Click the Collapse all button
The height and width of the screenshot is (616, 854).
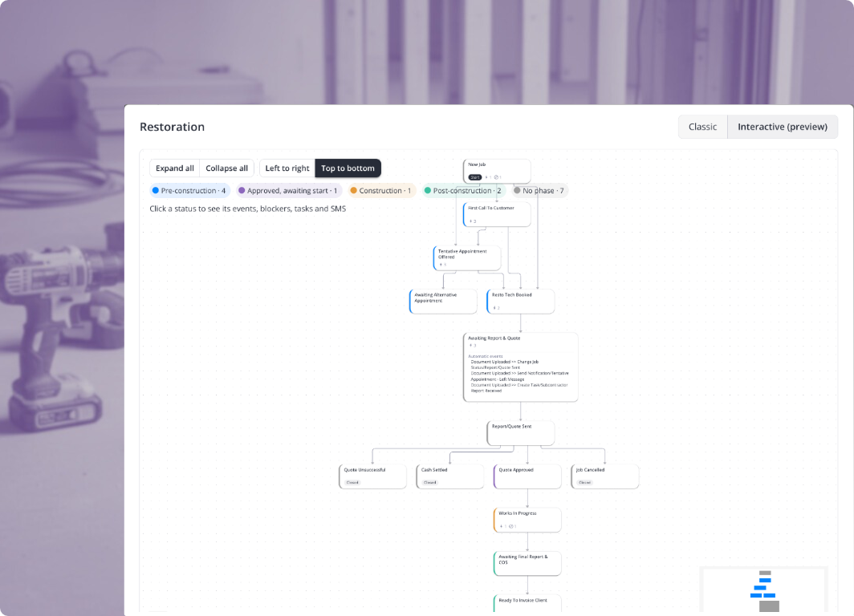pyautogui.click(x=226, y=168)
